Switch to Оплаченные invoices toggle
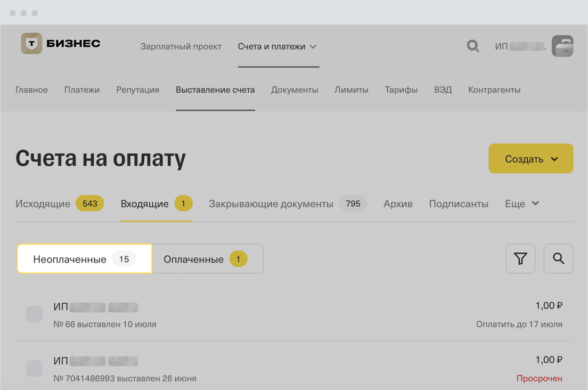The image size is (588, 390). point(207,259)
